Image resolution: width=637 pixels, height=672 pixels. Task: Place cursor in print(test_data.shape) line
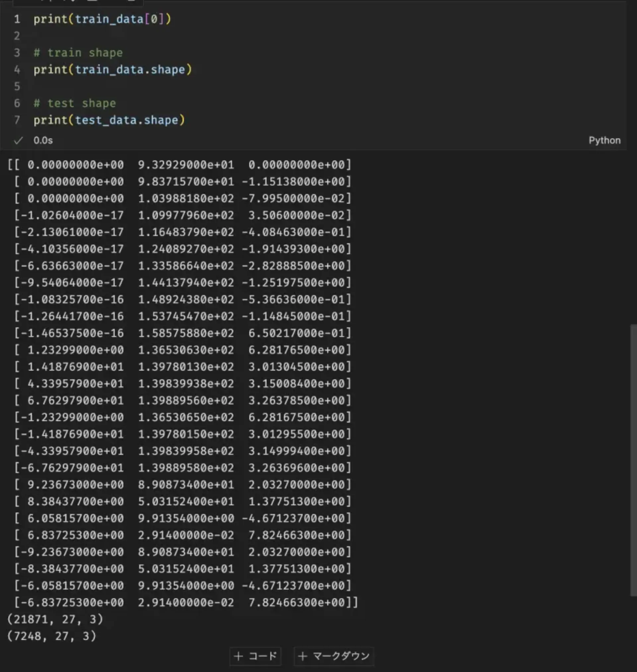[x=109, y=120]
